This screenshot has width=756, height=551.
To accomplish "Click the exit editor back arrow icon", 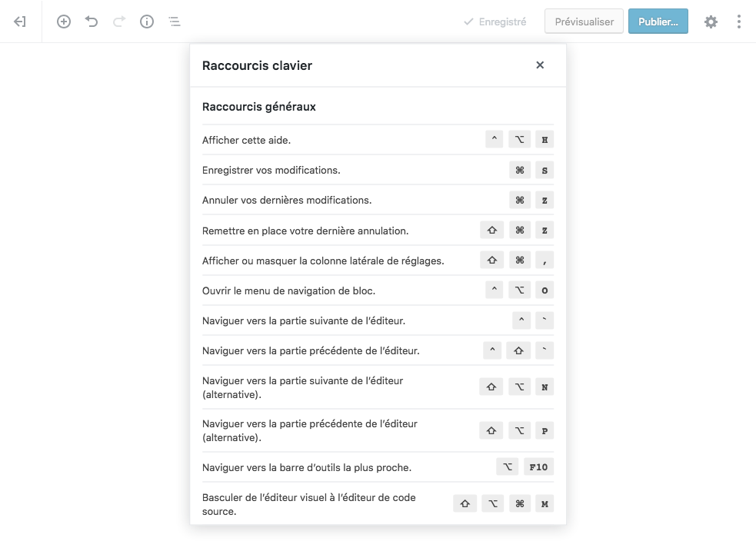I will click(x=20, y=22).
